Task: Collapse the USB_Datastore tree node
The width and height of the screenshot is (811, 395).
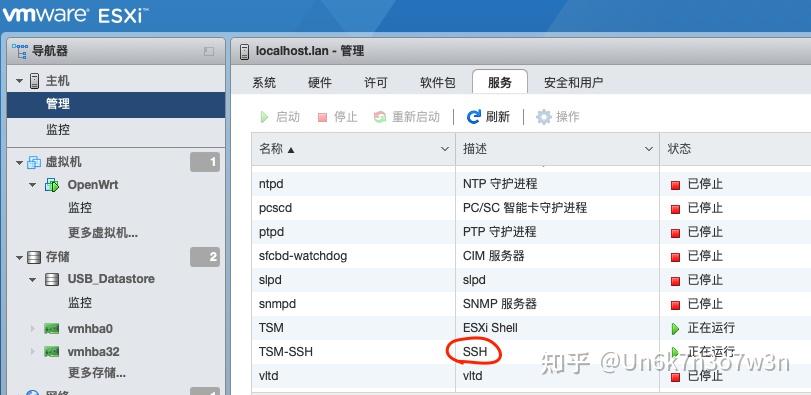Action: [x=33, y=280]
